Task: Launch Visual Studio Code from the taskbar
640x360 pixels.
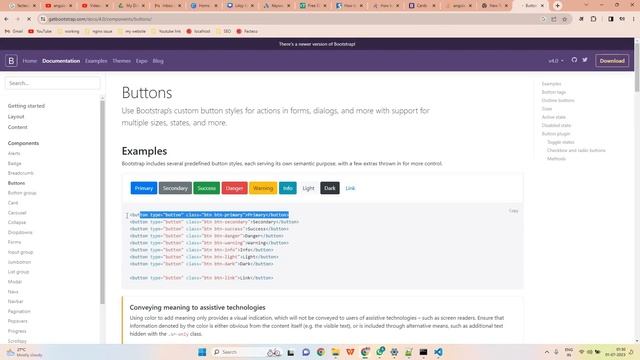Action: pyautogui.click(x=438, y=352)
